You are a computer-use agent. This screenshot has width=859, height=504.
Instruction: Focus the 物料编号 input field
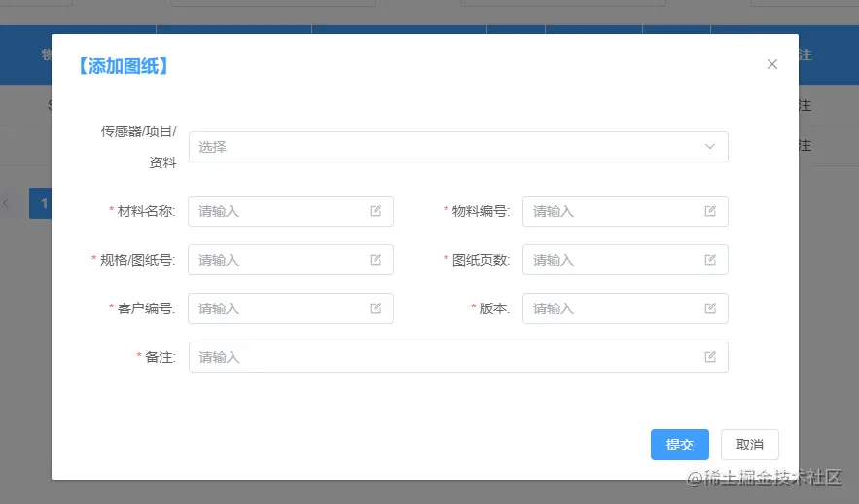pos(626,211)
